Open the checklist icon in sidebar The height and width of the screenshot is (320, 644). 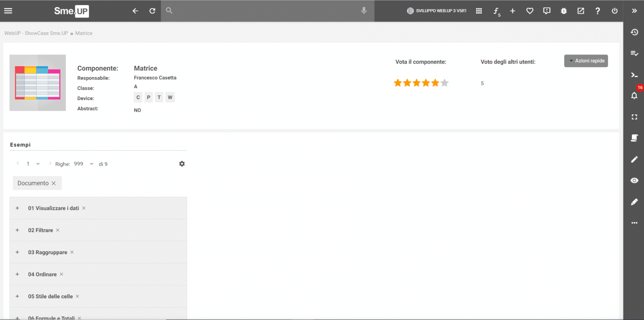[634, 53]
